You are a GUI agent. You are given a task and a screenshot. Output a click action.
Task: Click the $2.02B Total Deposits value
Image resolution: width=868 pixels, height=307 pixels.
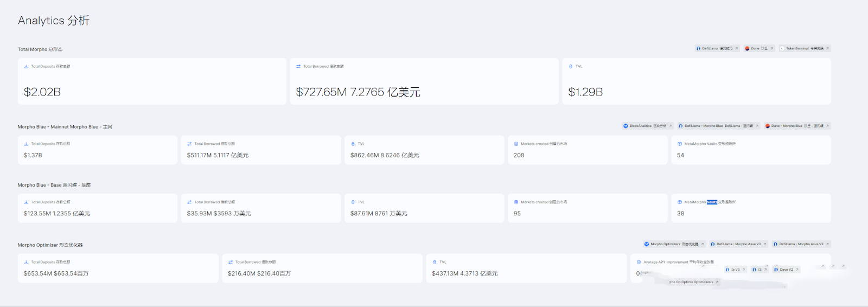(42, 92)
